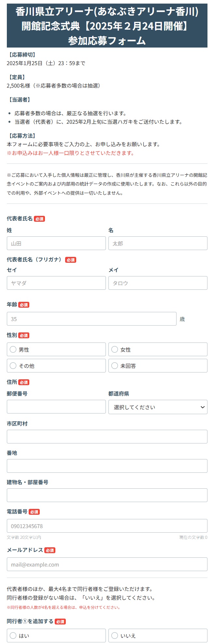213x644 pixels.
Task: Focus the 名 given name field
Action: [158, 243]
